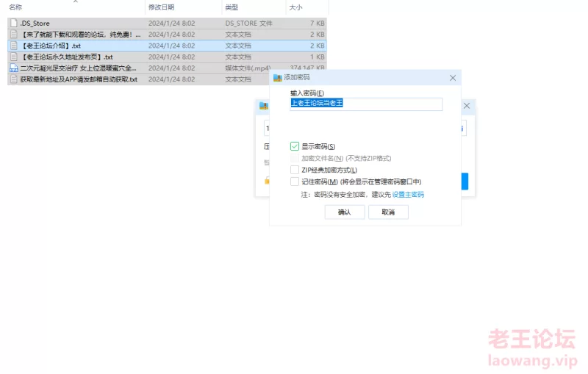Click icon of 【来了就能下载和观看的论坛 file
Image resolution: width=588 pixels, height=374 pixels.
14,35
